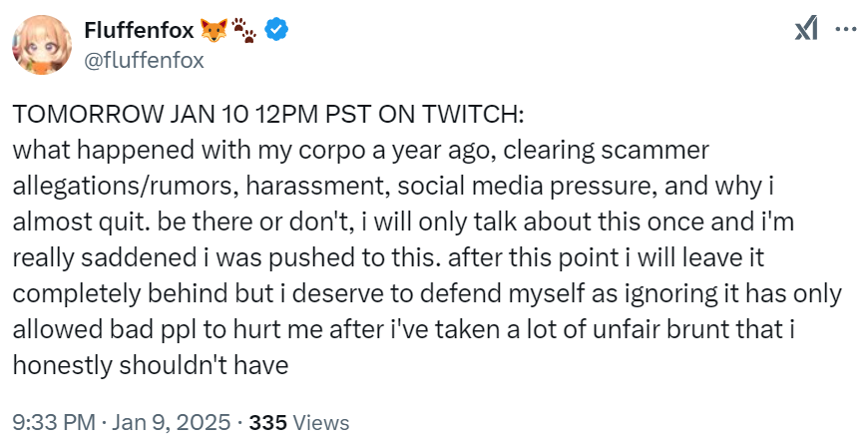
Task: Click the 335 view count number
Action: coord(268,423)
